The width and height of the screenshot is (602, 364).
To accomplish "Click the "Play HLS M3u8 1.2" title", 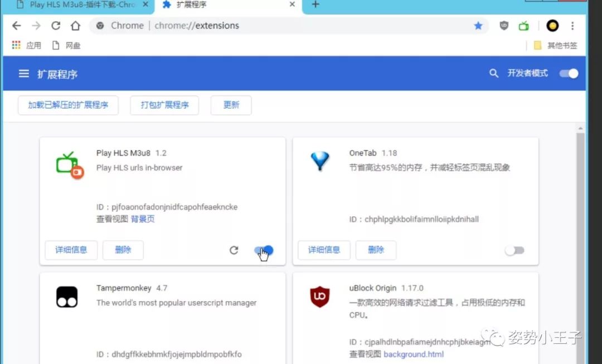I will [132, 153].
